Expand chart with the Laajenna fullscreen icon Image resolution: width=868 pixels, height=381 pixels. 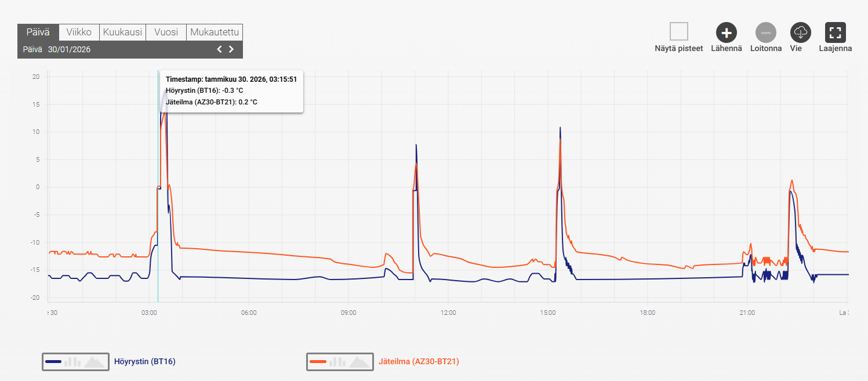coord(835,32)
